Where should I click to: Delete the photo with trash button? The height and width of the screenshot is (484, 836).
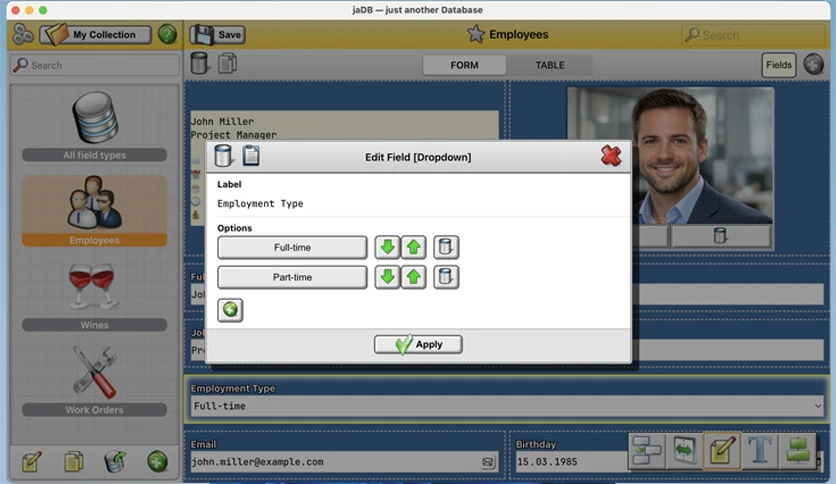pyautogui.click(x=720, y=236)
